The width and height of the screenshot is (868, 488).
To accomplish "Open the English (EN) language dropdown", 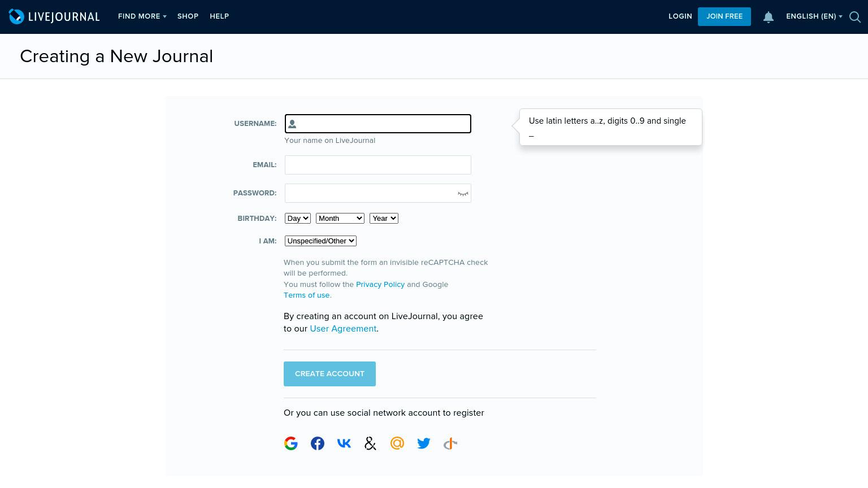I will 814,16.
